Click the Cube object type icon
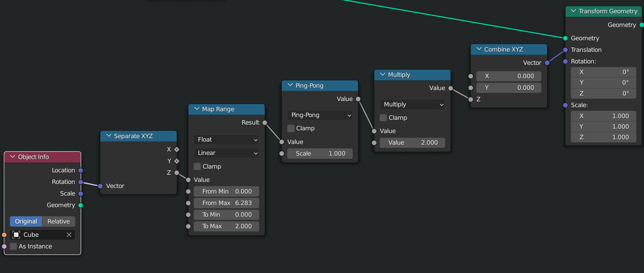Image resolution: width=644 pixels, height=273 pixels. coord(16,235)
